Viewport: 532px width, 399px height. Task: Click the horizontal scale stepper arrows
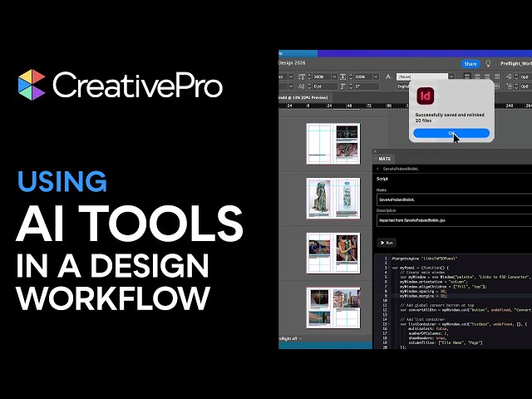click(351, 76)
